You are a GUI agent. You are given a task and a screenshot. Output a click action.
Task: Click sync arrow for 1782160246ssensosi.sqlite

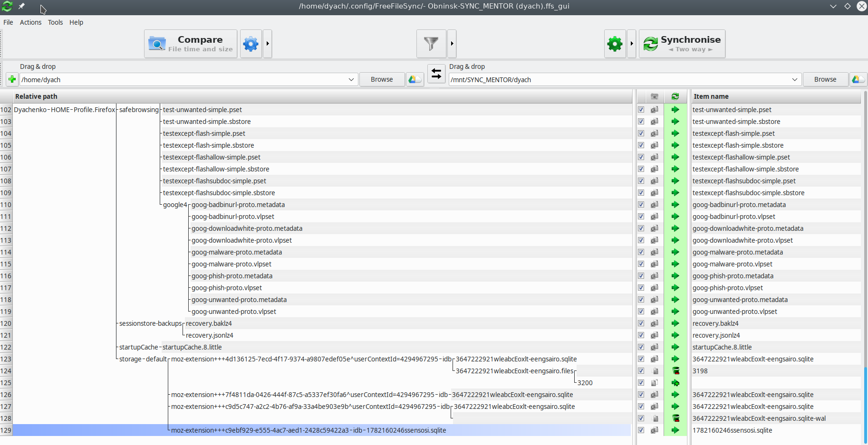[675, 430]
